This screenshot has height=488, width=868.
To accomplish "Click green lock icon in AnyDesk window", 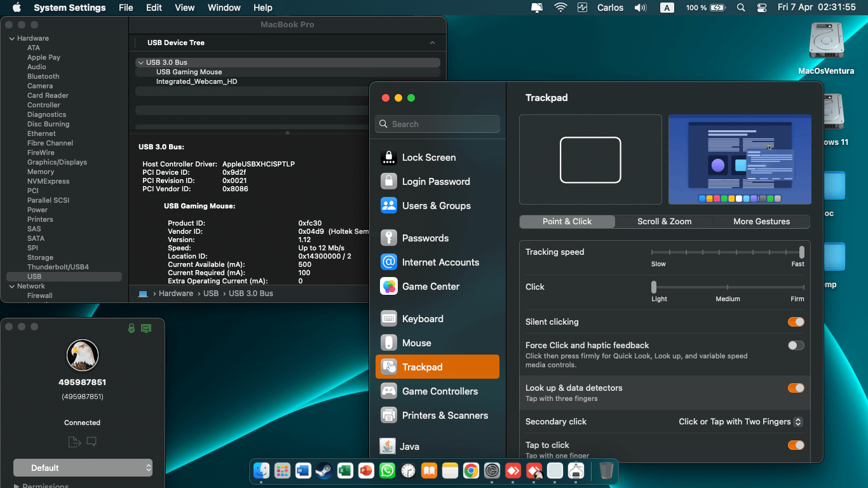I will (x=132, y=328).
